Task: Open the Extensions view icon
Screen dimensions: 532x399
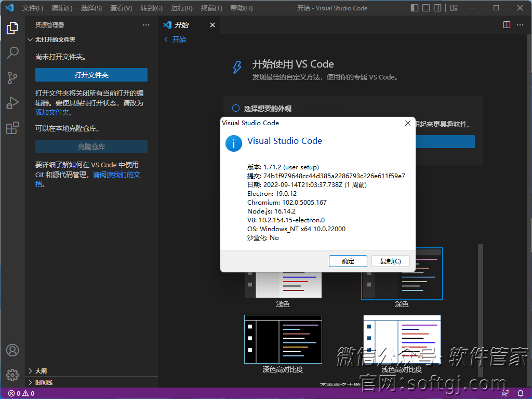Action: (12, 128)
